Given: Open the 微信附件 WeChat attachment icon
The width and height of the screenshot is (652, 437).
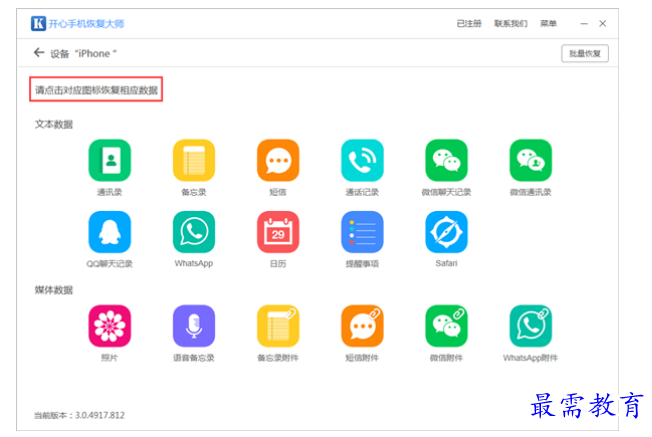Looking at the screenshot, I should point(446,326).
